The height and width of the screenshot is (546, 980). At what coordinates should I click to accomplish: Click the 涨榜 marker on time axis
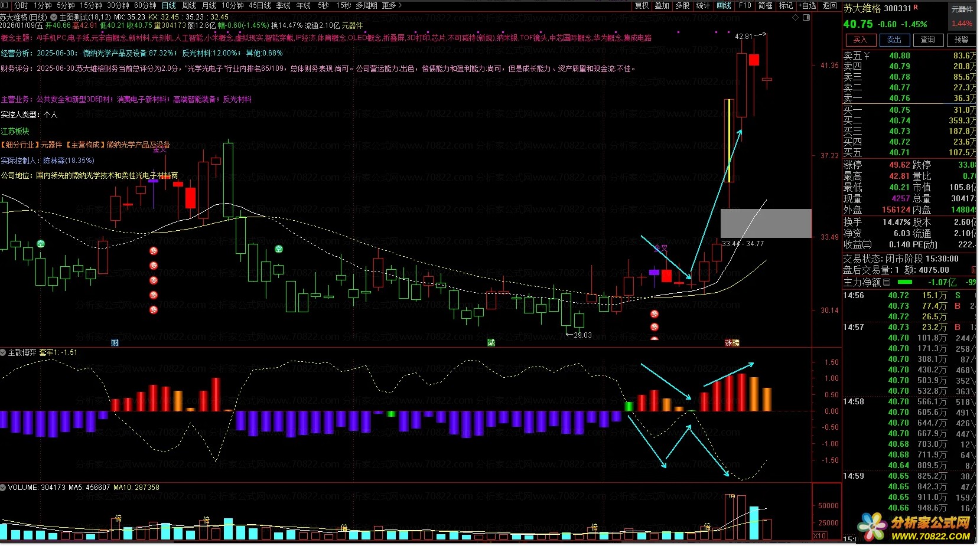(732, 342)
